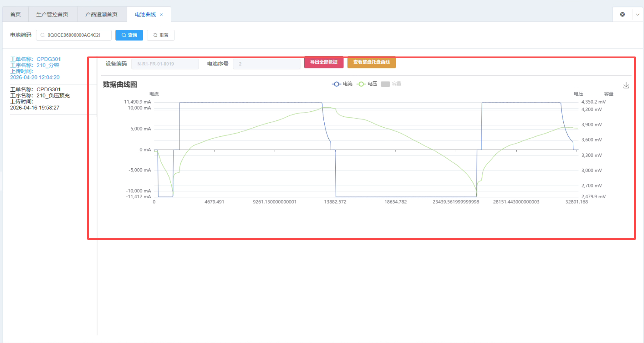Click the 电压 right axis title
Viewport: 644px width, 343px height.
pos(578,94)
